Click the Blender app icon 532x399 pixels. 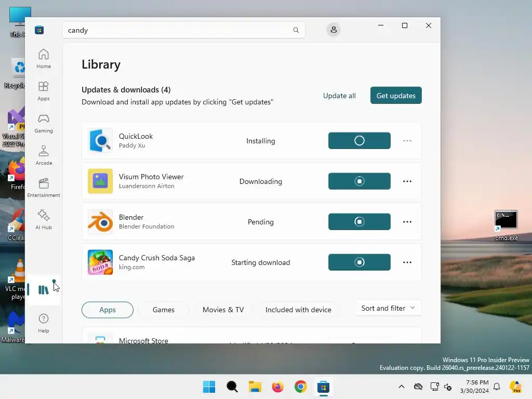(100, 221)
